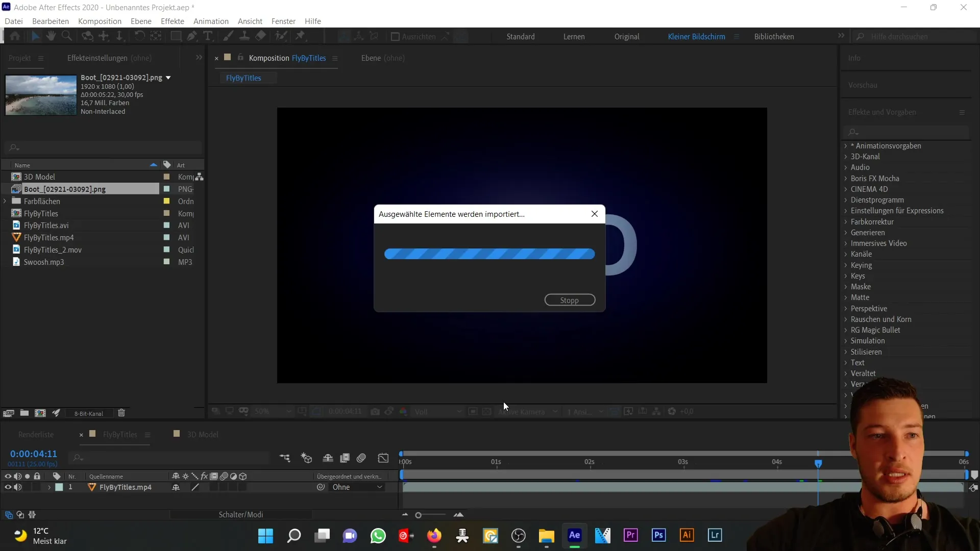
Task: Select the Brush tool
Action: [x=228, y=36]
